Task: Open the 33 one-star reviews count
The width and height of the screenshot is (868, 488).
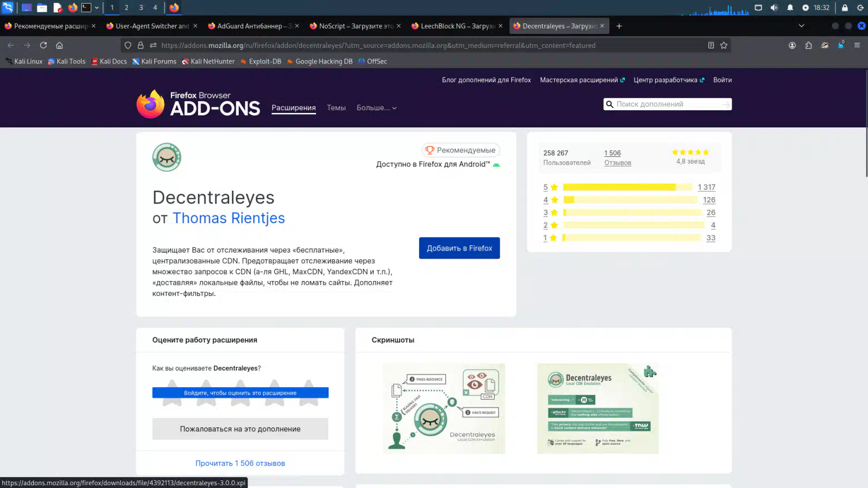Action: click(711, 238)
